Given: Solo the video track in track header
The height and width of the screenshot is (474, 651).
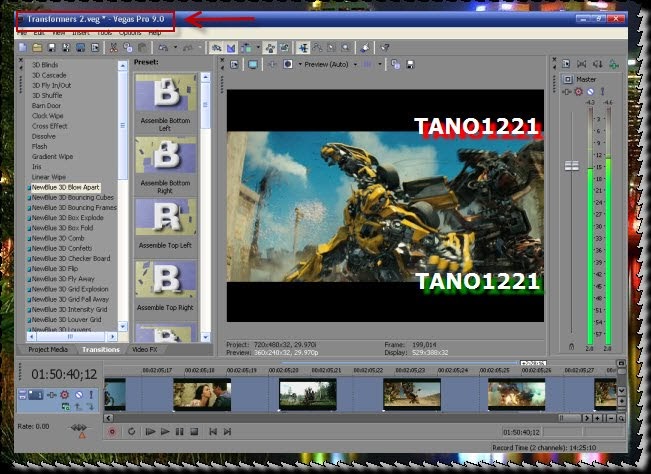Looking at the screenshot, I should click(x=91, y=395).
